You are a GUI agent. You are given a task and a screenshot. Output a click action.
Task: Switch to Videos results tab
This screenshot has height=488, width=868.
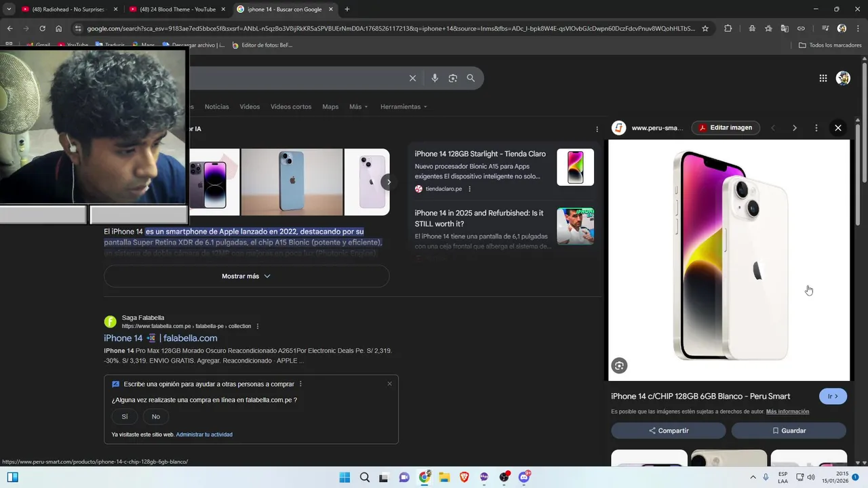coord(250,106)
